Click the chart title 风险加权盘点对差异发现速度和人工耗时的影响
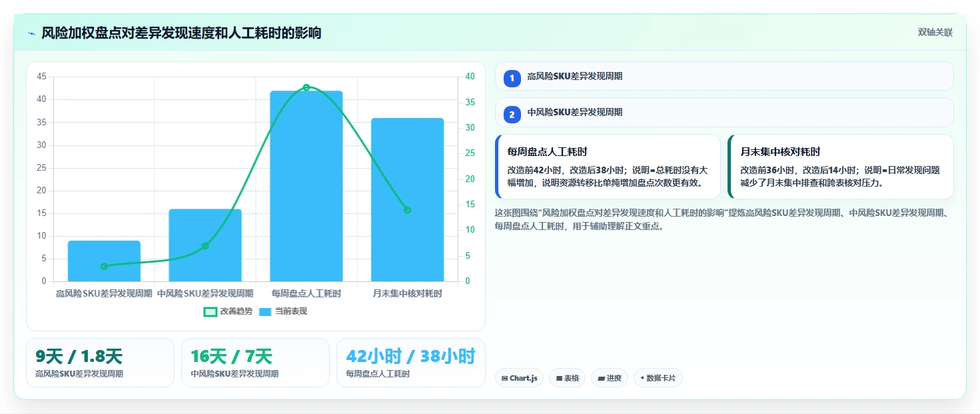Screen dimensions: 980x414 point(181,33)
